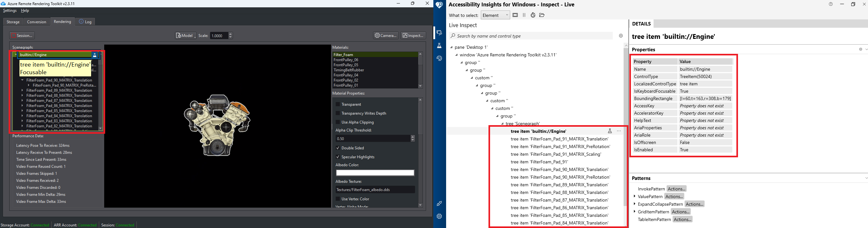Toggle the highlighter rectangle icon in the Accessibility Insights toolbar

[515, 15]
